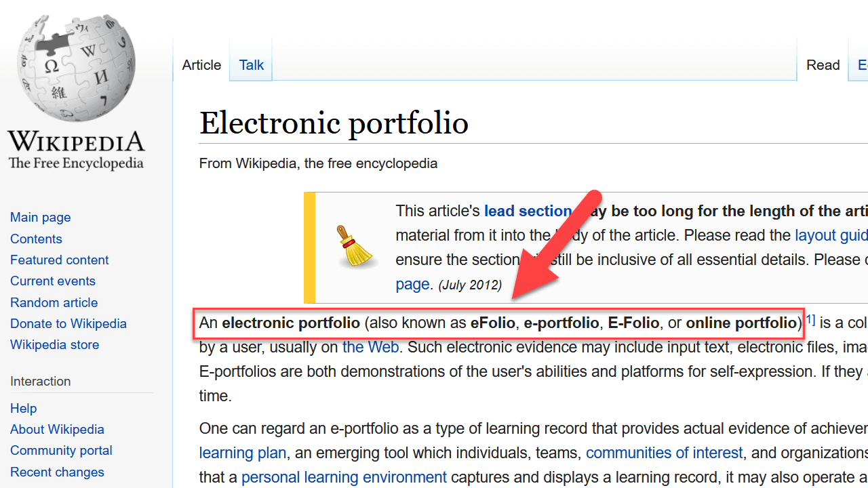Open the Web link in article

coord(370,348)
